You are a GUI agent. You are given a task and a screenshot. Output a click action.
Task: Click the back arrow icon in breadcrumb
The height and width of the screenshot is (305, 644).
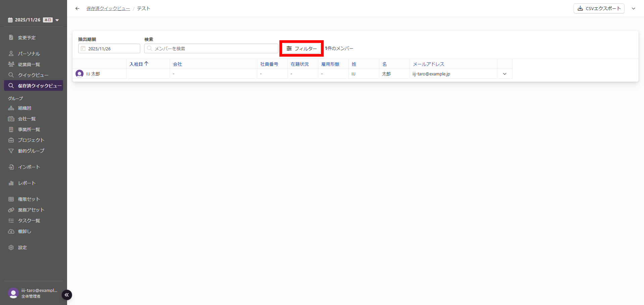[x=77, y=8]
